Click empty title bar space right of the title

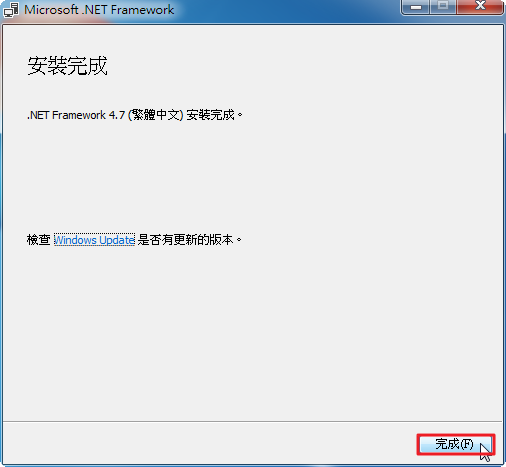click(287, 10)
